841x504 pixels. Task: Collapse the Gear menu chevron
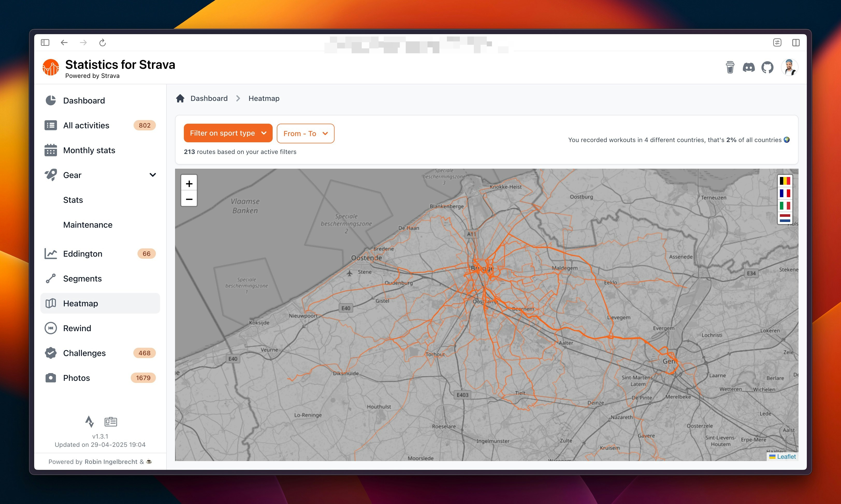(x=153, y=175)
